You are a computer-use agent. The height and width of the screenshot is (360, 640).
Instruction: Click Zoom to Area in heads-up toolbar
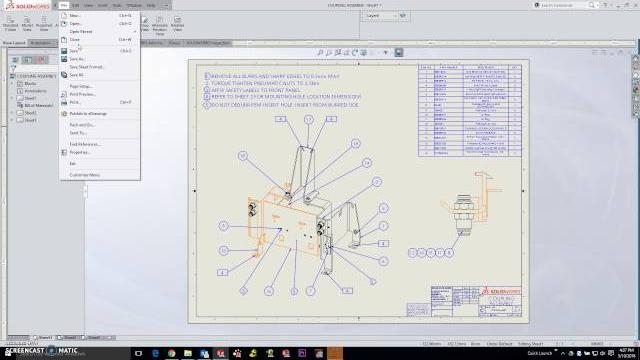pos(329,53)
